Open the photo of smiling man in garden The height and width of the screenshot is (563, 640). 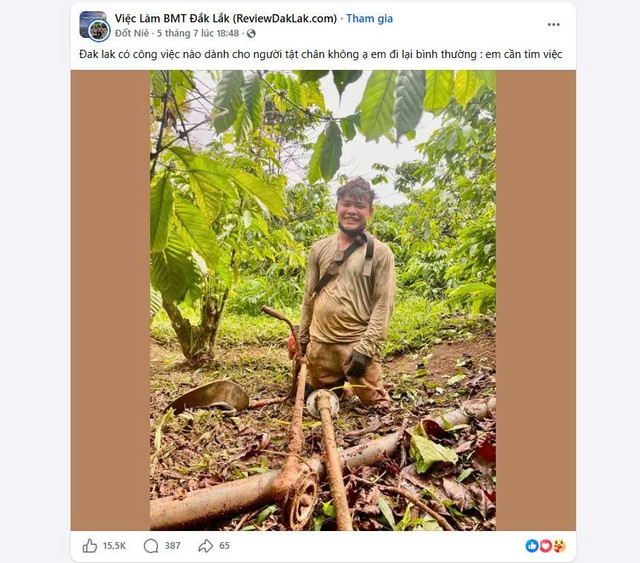pos(323,300)
